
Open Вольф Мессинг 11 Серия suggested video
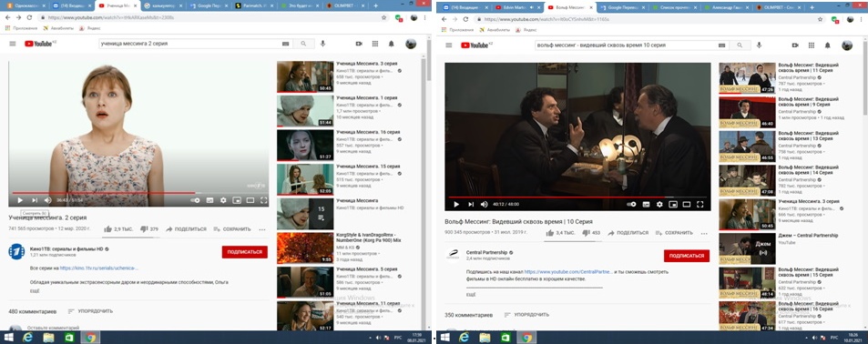pos(747,78)
